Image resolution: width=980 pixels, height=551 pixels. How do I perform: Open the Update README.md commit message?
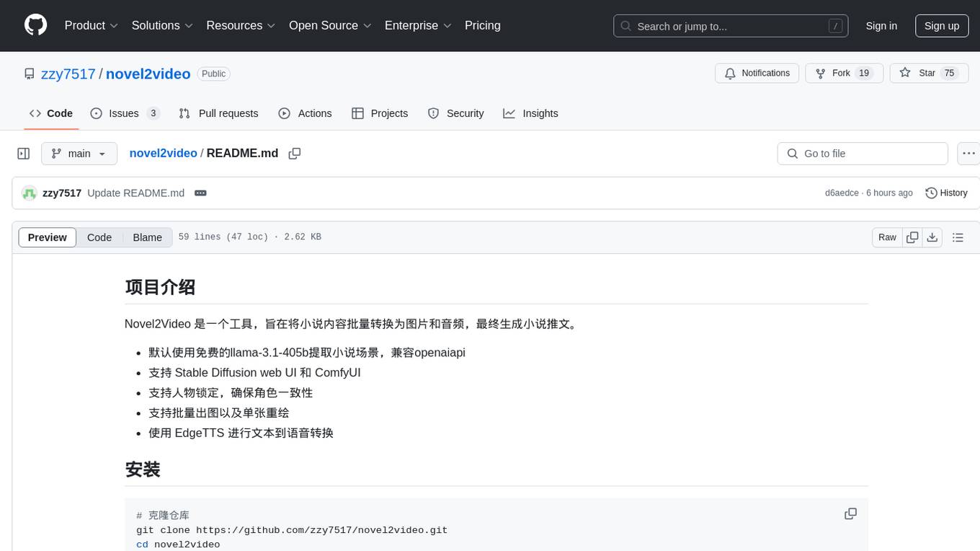tap(135, 193)
